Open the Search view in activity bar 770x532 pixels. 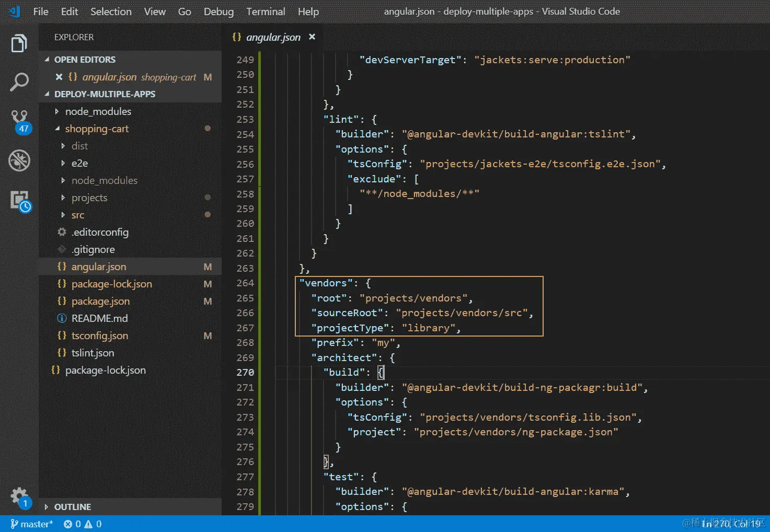[x=19, y=82]
